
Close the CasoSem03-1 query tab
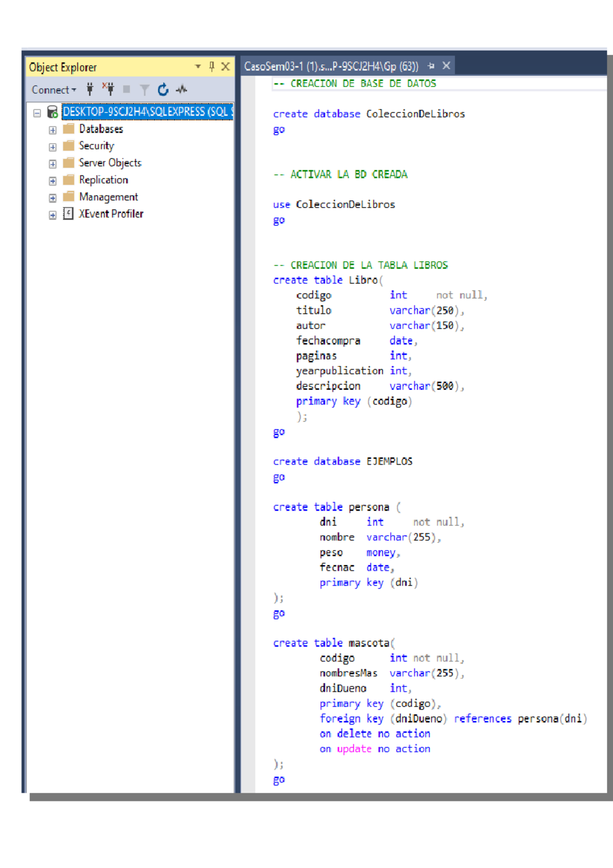446,66
